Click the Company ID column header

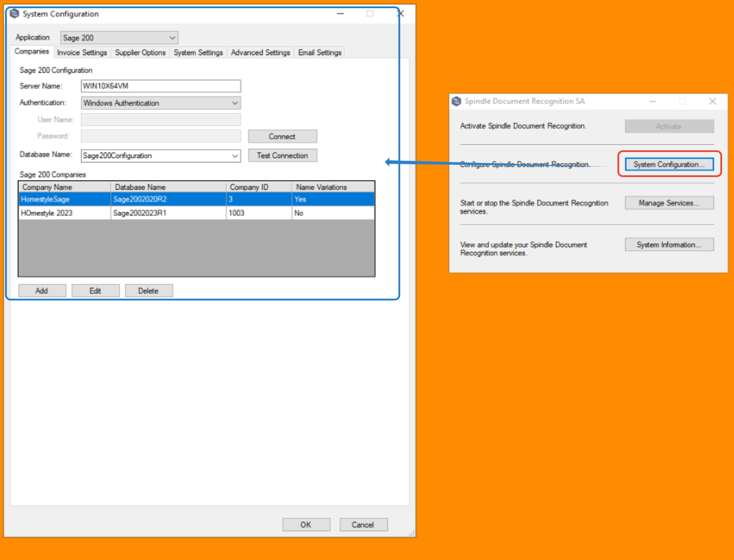pyautogui.click(x=259, y=187)
